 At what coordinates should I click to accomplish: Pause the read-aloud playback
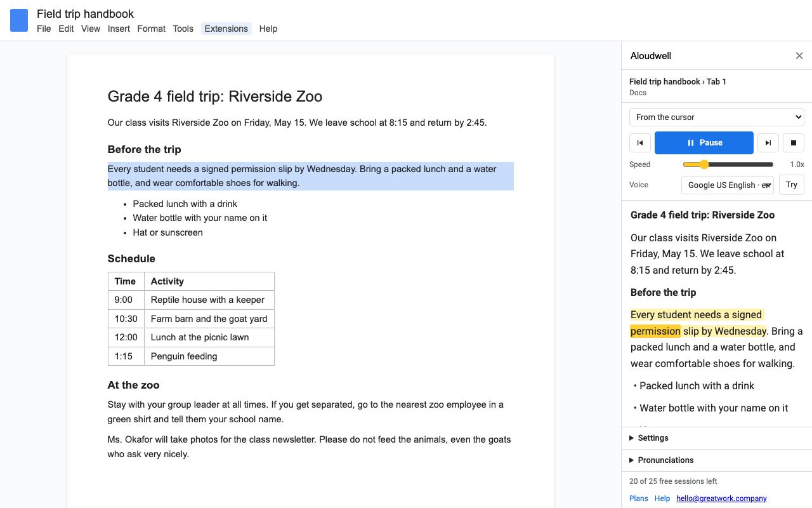[x=704, y=143]
